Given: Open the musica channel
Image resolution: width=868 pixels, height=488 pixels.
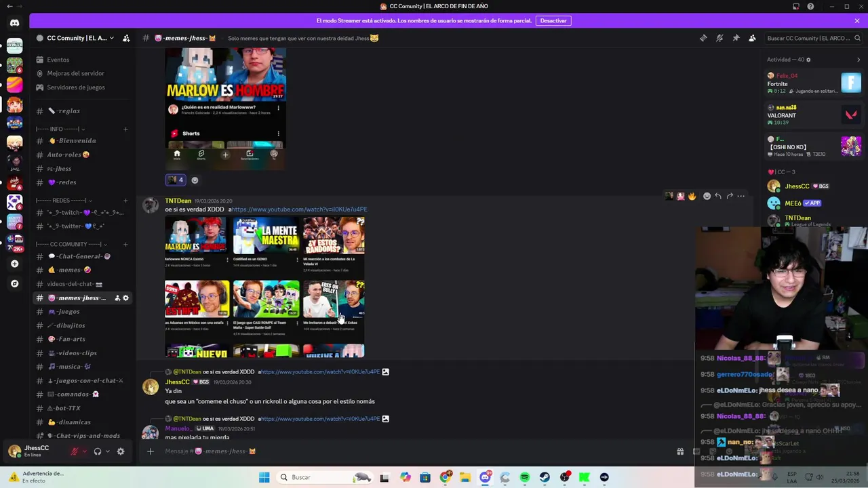Looking at the screenshot, I should (82, 367).
